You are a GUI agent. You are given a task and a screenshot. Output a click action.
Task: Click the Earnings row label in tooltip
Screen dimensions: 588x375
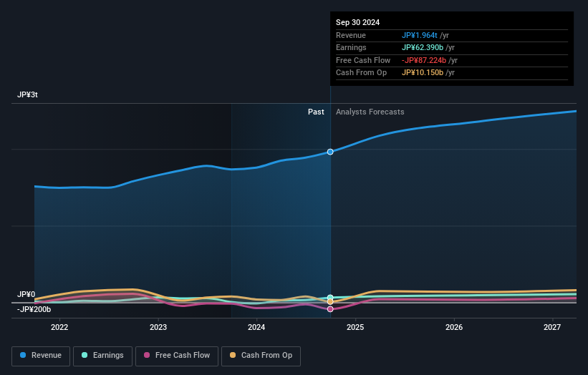click(351, 47)
